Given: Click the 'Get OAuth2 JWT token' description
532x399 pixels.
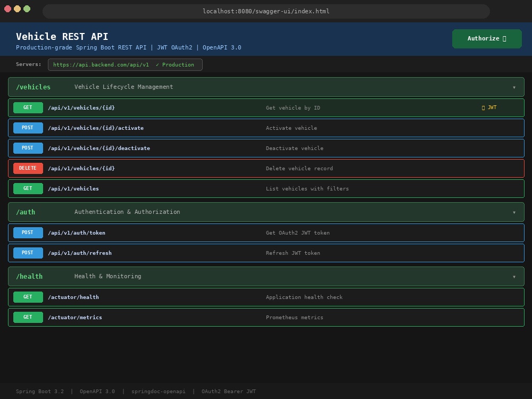Looking at the screenshot, I should (297, 233).
